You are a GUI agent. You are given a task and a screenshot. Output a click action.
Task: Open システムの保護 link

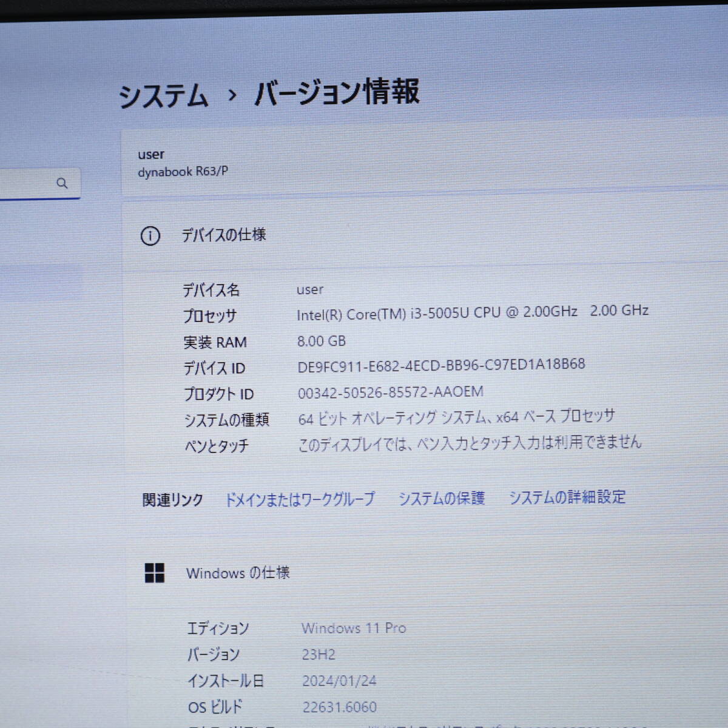442,498
